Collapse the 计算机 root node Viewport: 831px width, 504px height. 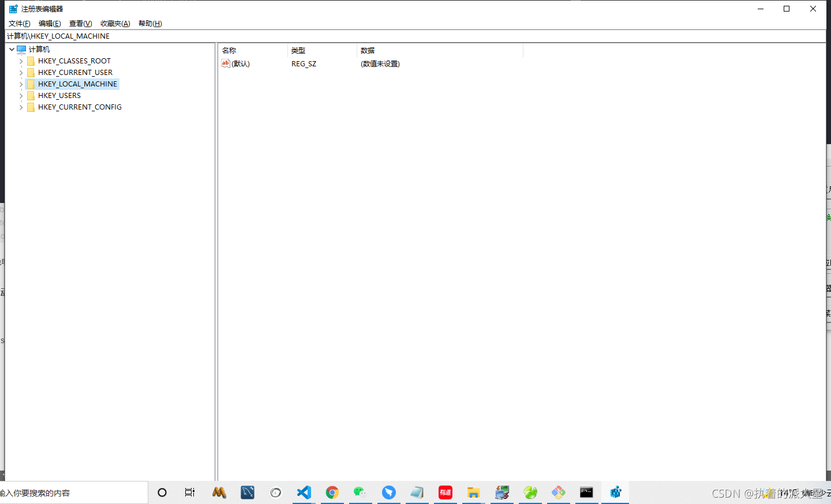coord(12,49)
